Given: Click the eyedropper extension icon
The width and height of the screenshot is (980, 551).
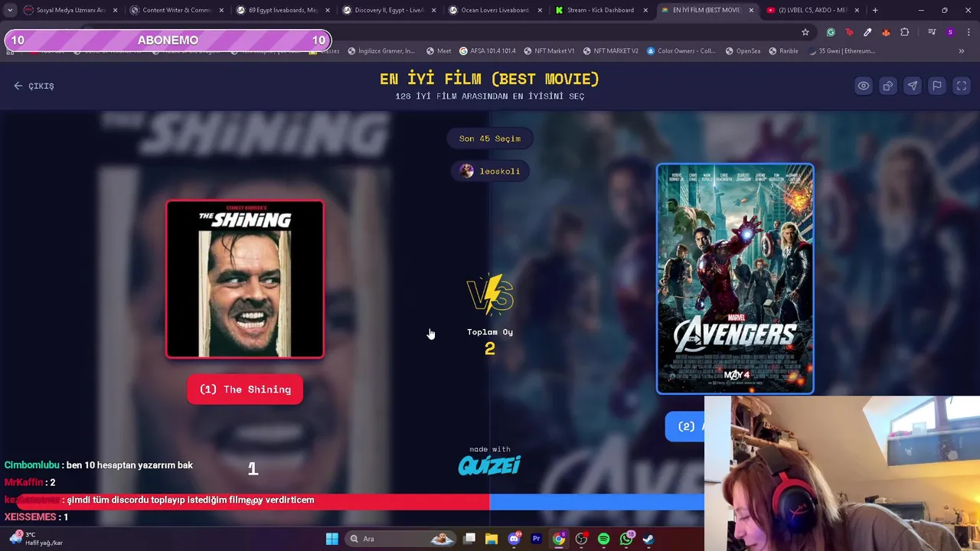Looking at the screenshot, I should pyautogui.click(x=867, y=32).
